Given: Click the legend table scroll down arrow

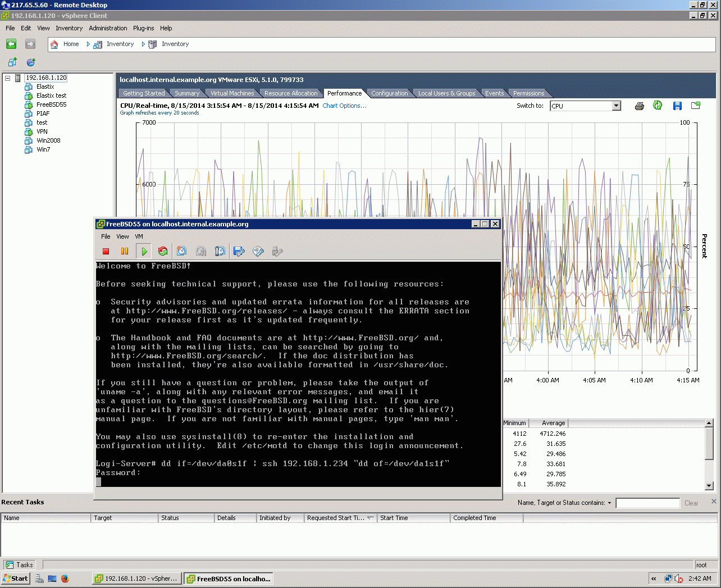Looking at the screenshot, I should tap(709, 486).
